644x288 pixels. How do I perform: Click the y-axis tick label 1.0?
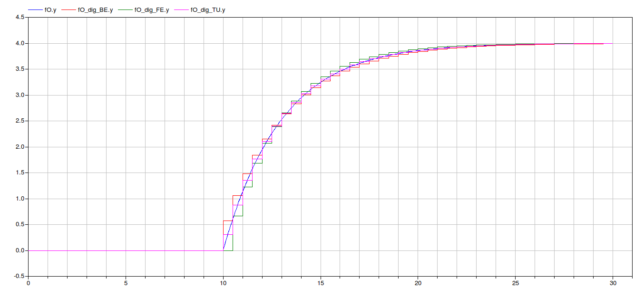click(20, 199)
